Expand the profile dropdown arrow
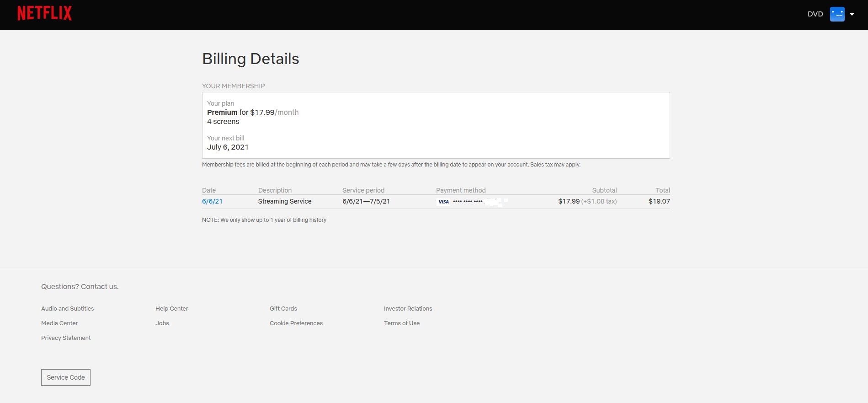The height and width of the screenshot is (403, 868). coord(852,14)
